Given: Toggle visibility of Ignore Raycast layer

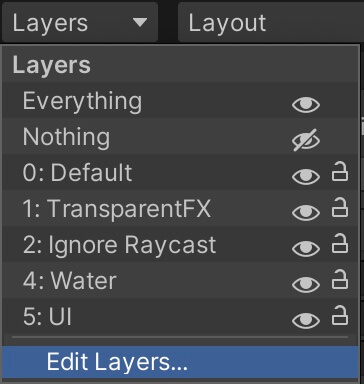Looking at the screenshot, I should (x=306, y=248).
